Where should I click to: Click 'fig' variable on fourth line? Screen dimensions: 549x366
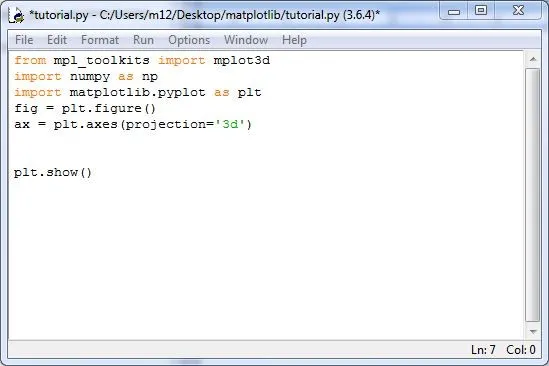click(26, 109)
